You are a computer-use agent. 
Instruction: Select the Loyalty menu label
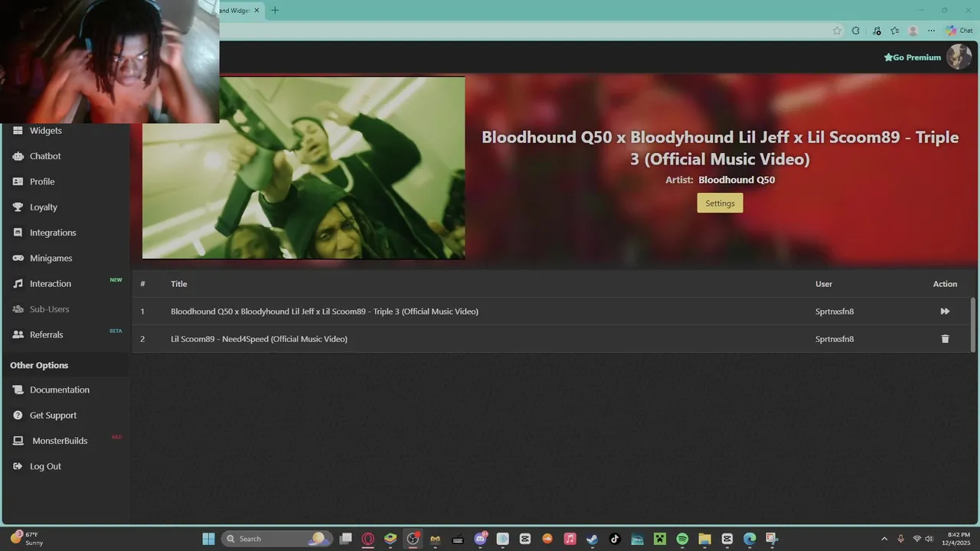pos(44,207)
